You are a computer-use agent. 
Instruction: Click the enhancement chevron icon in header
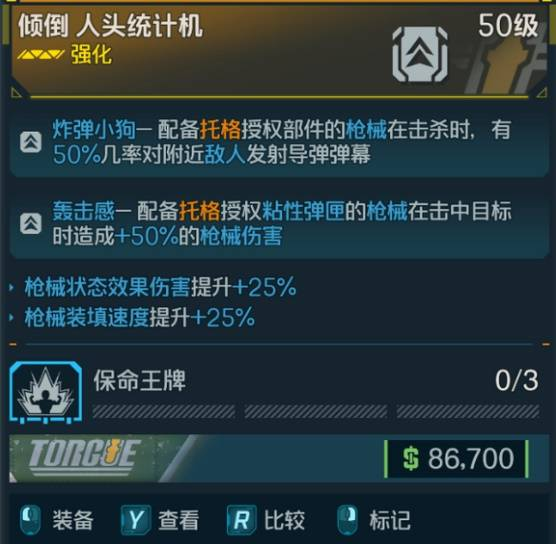420,55
